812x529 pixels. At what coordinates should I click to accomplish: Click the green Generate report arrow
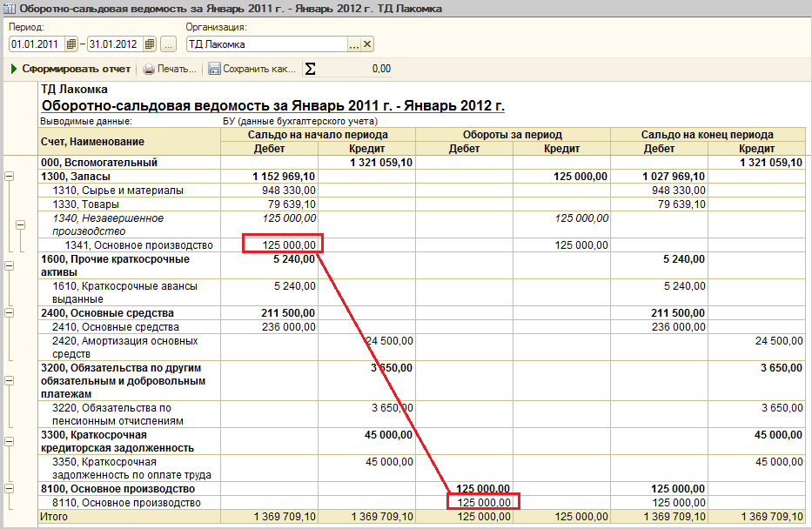coord(14,69)
